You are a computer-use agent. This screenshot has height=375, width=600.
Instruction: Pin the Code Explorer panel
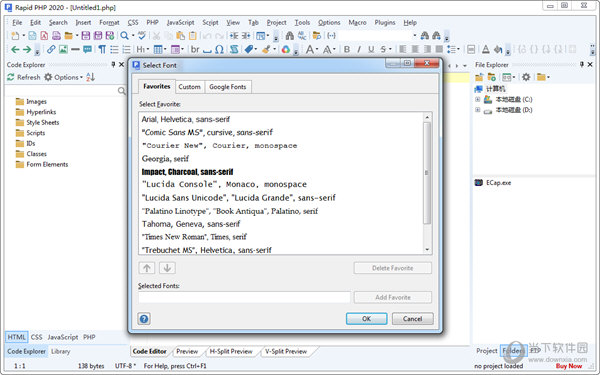click(113, 64)
